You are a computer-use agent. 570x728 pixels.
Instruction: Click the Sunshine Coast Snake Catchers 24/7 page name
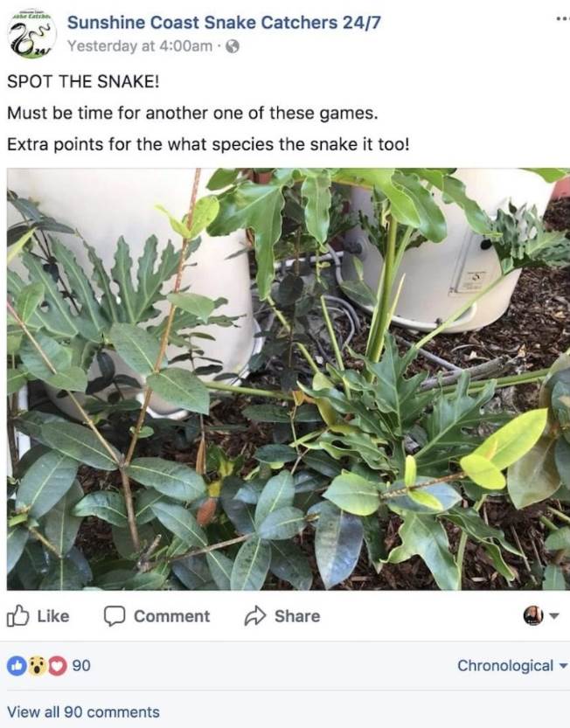pyautogui.click(x=224, y=23)
